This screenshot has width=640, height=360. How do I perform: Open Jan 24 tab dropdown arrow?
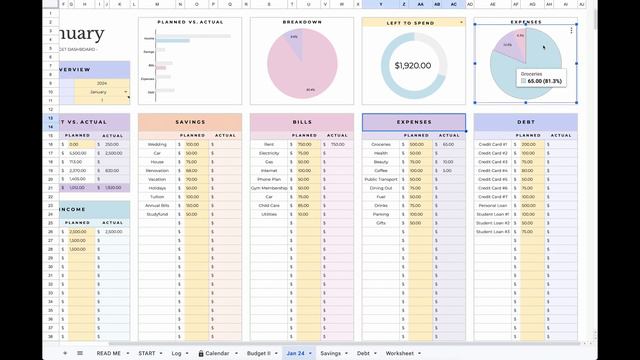coord(310,353)
